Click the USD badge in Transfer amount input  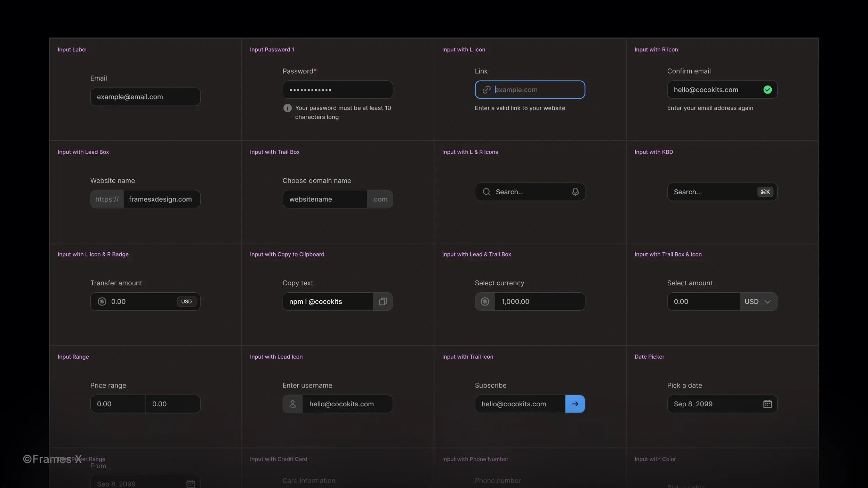(x=186, y=301)
